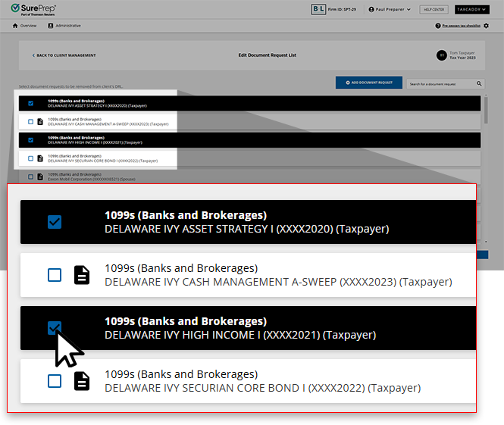Go back to Client Management

(x=64, y=55)
